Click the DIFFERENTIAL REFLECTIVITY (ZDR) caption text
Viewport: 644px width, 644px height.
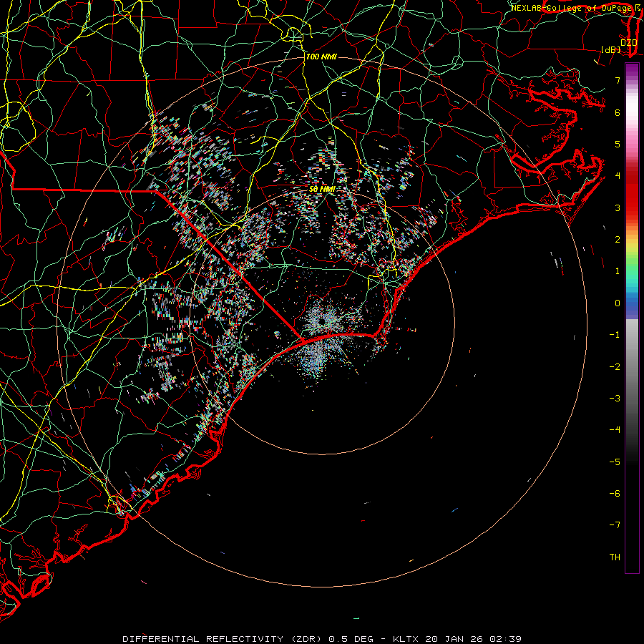pos(221,639)
